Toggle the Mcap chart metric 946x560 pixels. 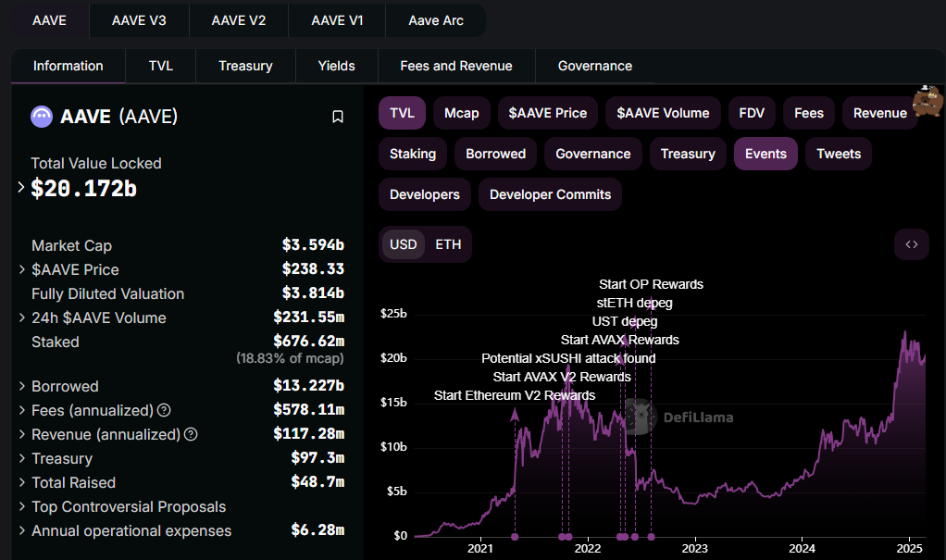tap(461, 113)
